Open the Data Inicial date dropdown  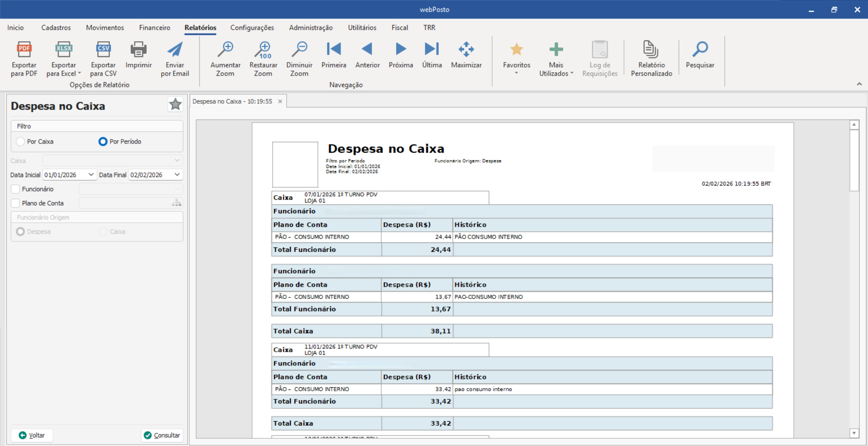click(91, 175)
